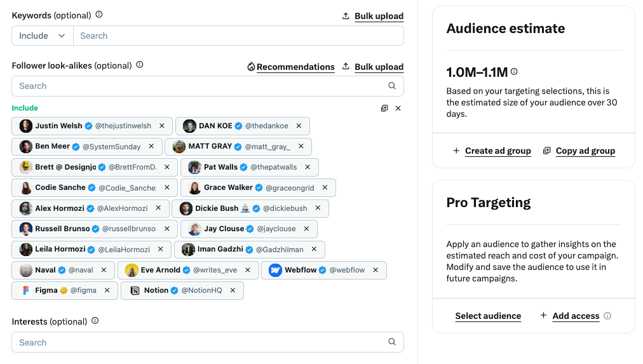Viewport: 643px width, 364px height.
Task: Click the magnifier icon in Follower look-alikes search
Action: click(x=392, y=86)
